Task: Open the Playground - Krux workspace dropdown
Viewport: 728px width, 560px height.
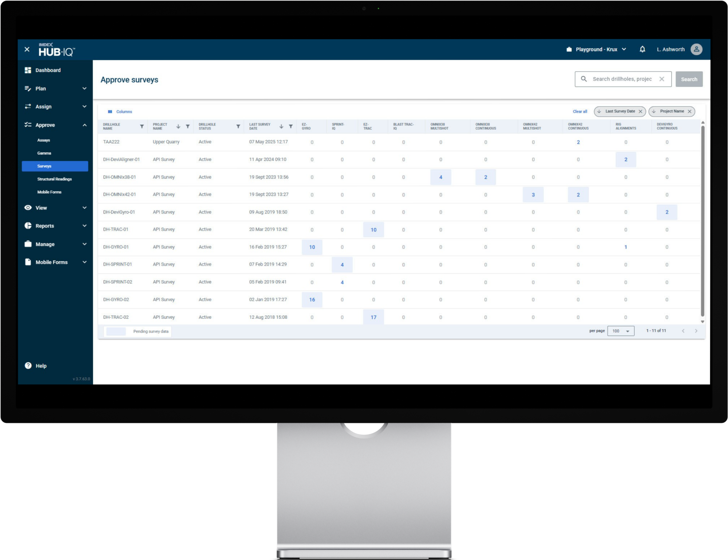Action: click(x=596, y=49)
